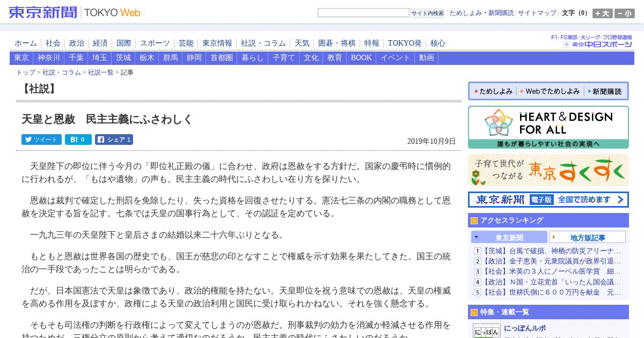Click the 社説・コラム breadcrumb link
The image size is (644, 338).
tap(62, 72)
